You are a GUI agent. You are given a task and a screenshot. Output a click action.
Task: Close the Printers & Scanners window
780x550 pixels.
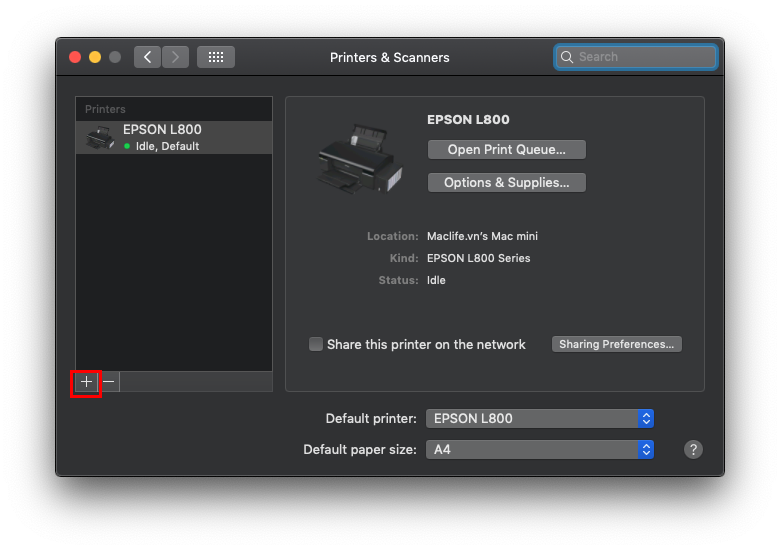click(x=75, y=57)
